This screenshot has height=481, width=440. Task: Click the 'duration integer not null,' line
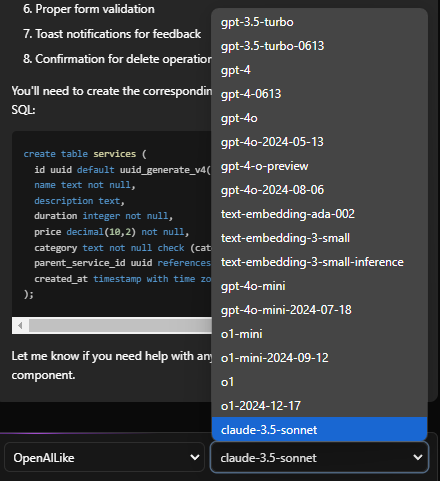pyautogui.click(x=103, y=216)
